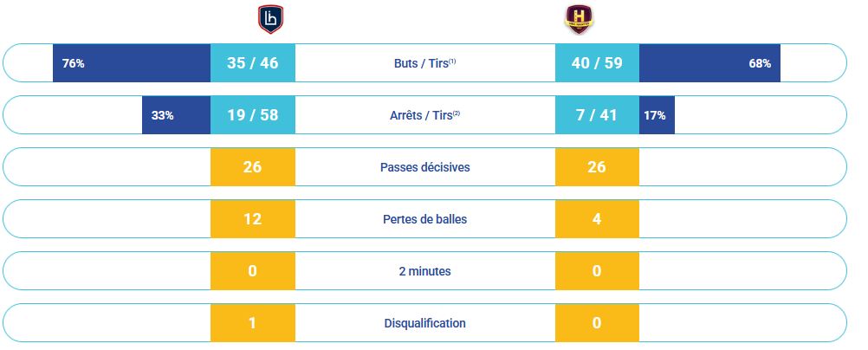868x350 pixels.
Task: Click the left team LH shield logo
Action: click(x=270, y=18)
